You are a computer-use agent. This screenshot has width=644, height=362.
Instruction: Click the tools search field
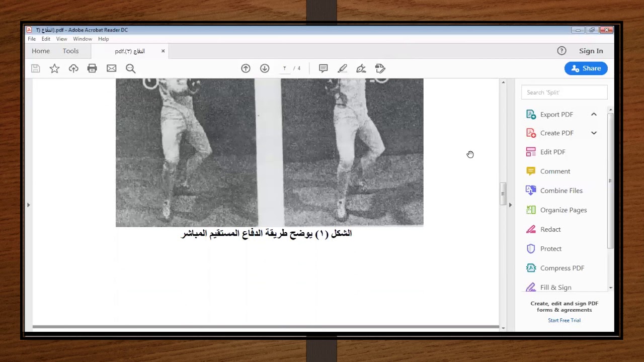click(x=564, y=93)
